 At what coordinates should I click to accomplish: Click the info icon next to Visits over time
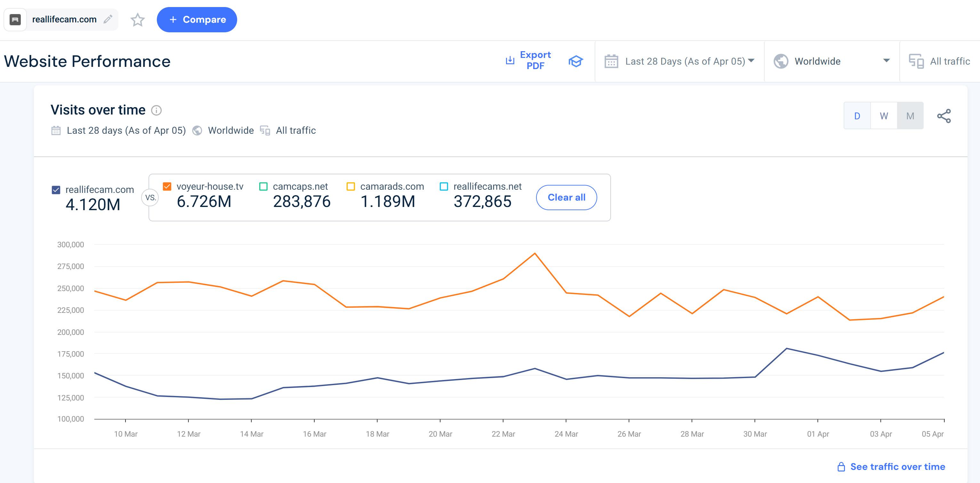pos(157,110)
